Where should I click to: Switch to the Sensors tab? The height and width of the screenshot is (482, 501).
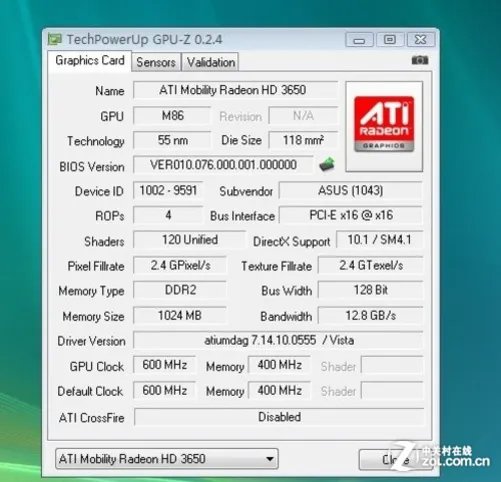pyautogui.click(x=156, y=62)
